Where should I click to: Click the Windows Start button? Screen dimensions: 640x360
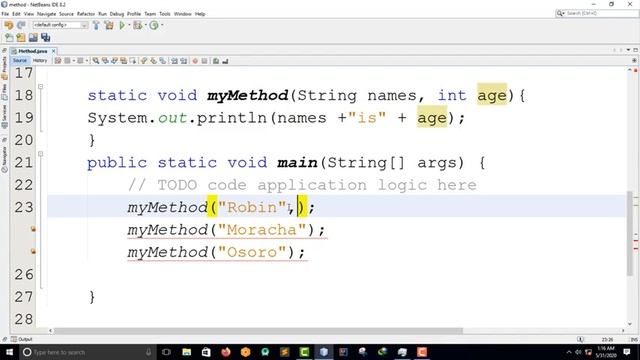(9, 352)
